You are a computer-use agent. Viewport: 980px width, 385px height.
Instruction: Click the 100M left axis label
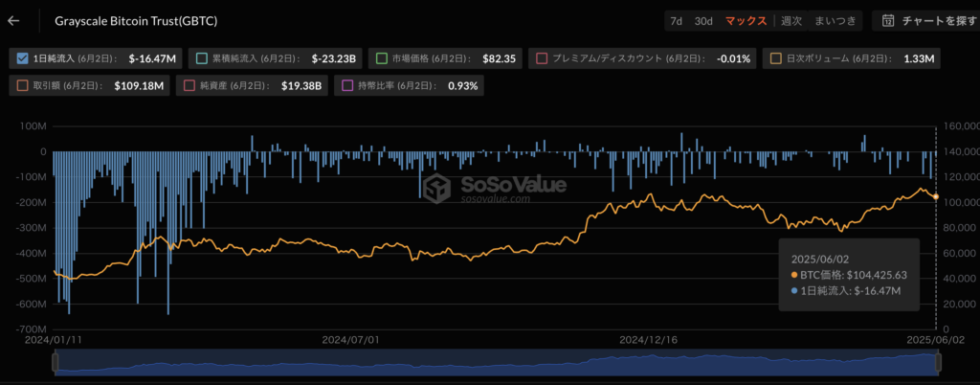(34, 126)
